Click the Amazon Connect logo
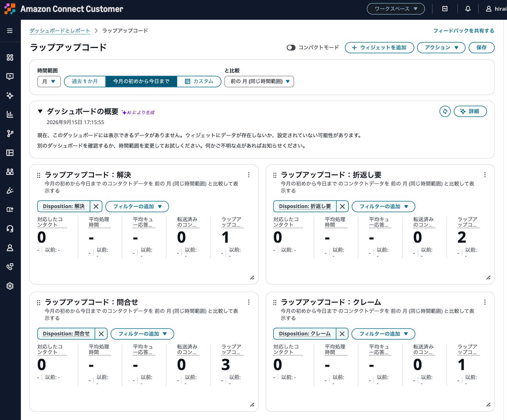The width and height of the screenshot is (507, 420). [x=10, y=9]
